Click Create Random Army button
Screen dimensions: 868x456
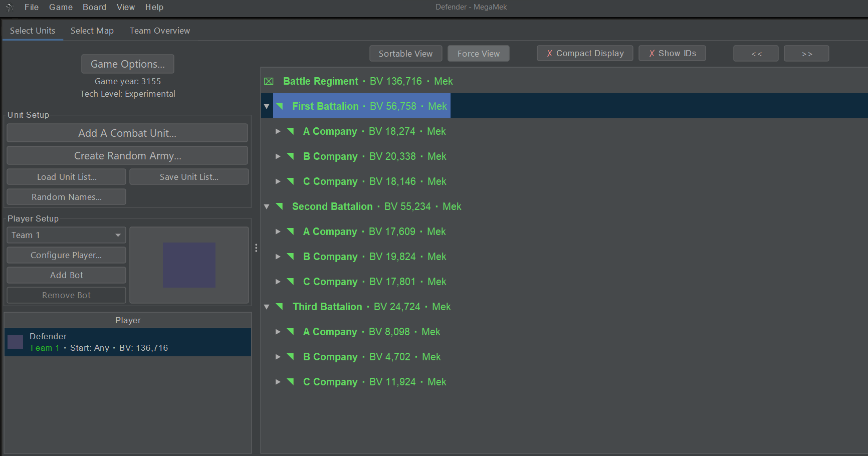(127, 156)
